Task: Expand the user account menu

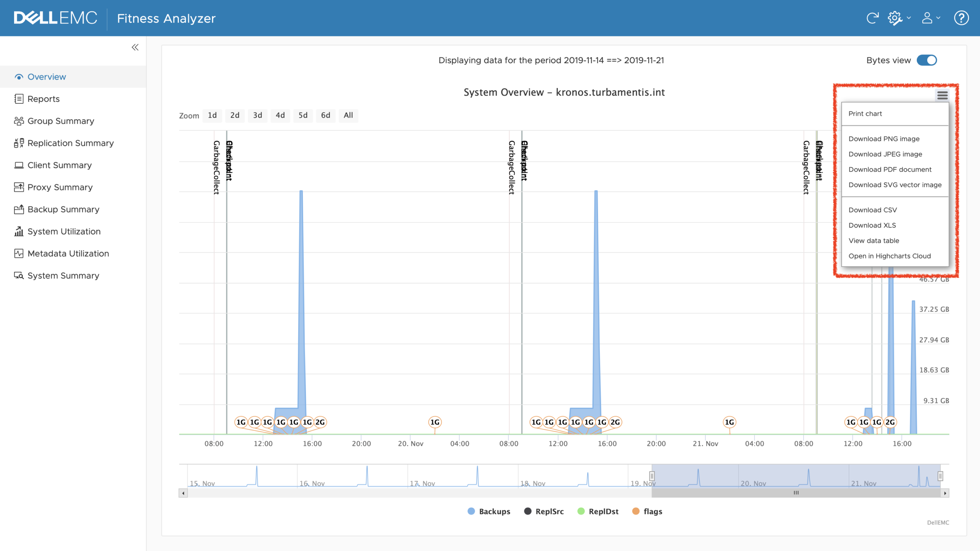Action: click(931, 18)
